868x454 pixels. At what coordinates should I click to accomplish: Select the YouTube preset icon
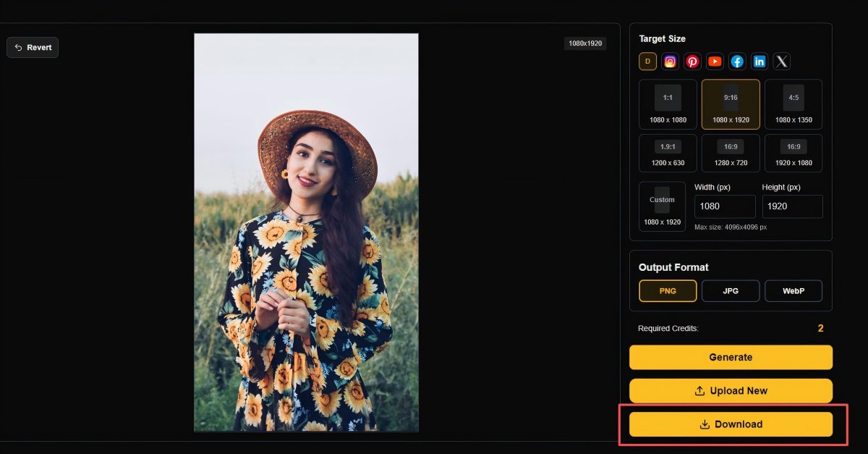tap(715, 62)
